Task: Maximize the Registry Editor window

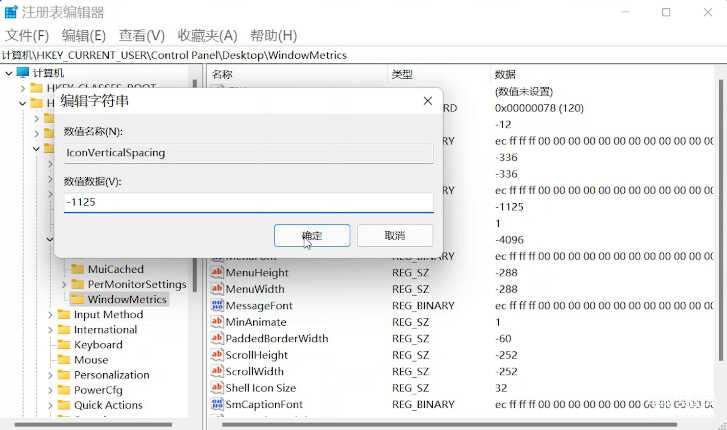Action: (666, 12)
